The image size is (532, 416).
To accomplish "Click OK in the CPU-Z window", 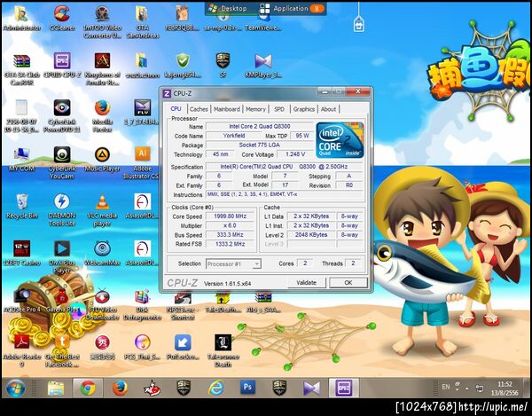I will click(x=348, y=282).
